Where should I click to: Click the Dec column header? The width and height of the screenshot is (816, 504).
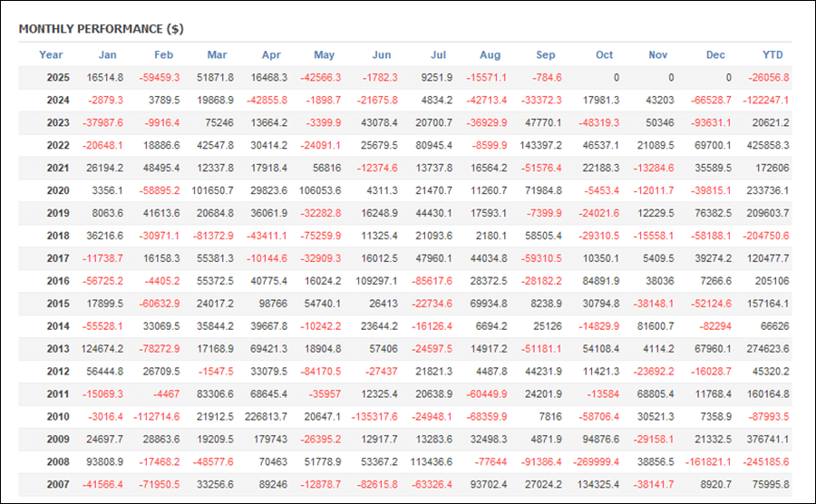pyautogui.click(x=715, y=55)
